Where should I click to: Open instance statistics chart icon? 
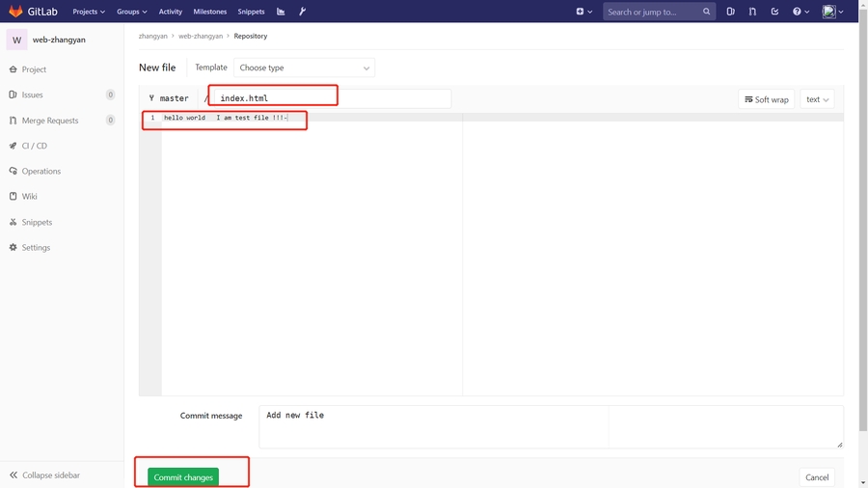(x=281, y=12)
